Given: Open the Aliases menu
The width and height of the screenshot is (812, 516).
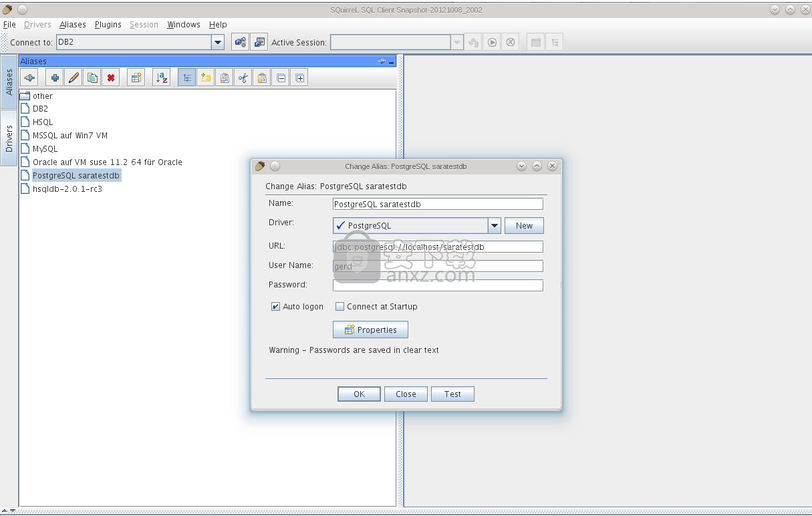Looking at the screenshot, I should point(72,25).
